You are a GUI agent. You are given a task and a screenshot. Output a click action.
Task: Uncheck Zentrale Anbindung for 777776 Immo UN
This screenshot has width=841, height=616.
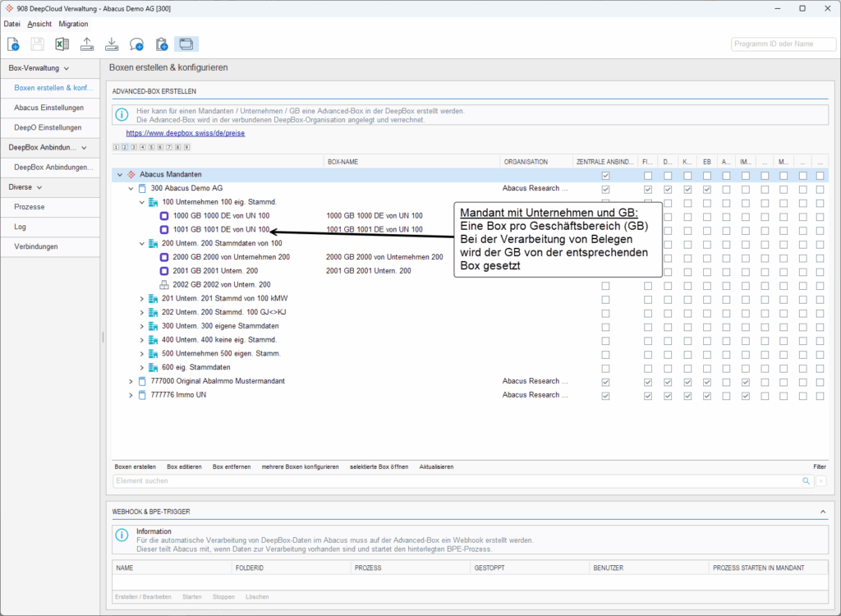(x=606, y=395)
